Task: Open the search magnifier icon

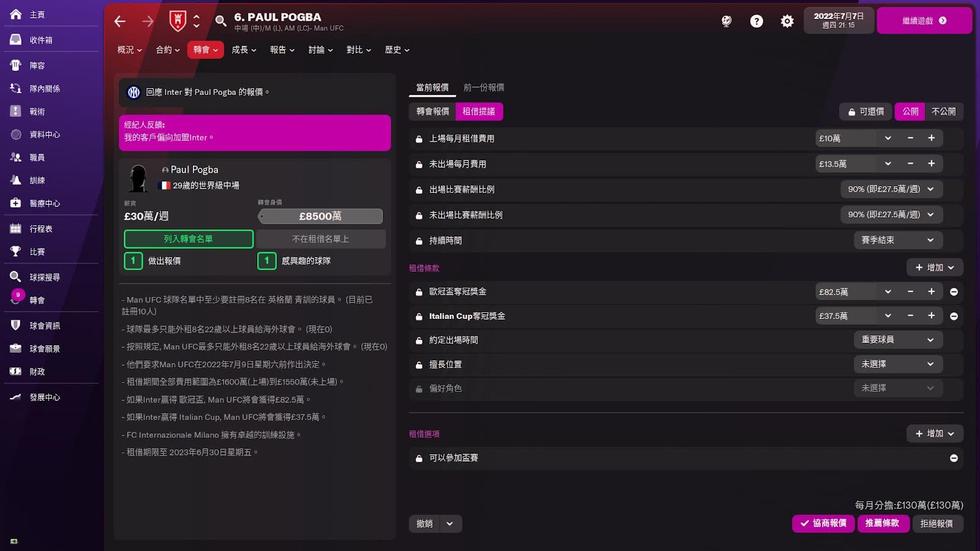Action: pyautogui.click(x=221, y=21)
